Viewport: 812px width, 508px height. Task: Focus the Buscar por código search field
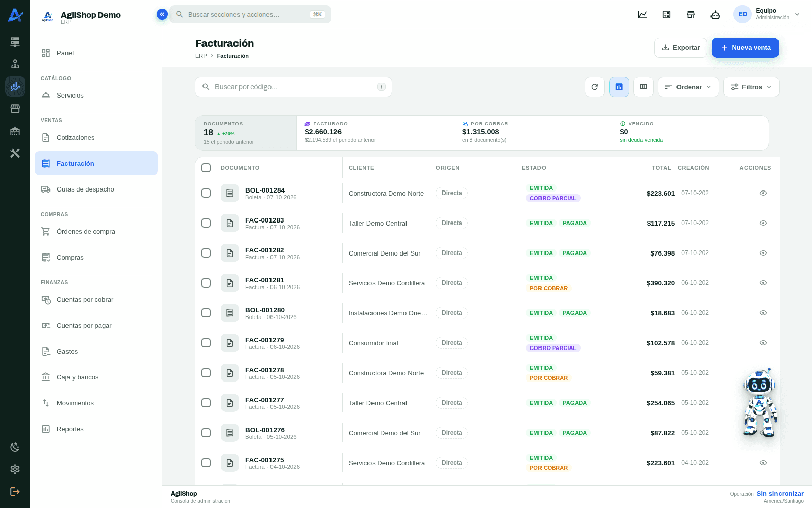pyautogui.click(x=293, y=87)
